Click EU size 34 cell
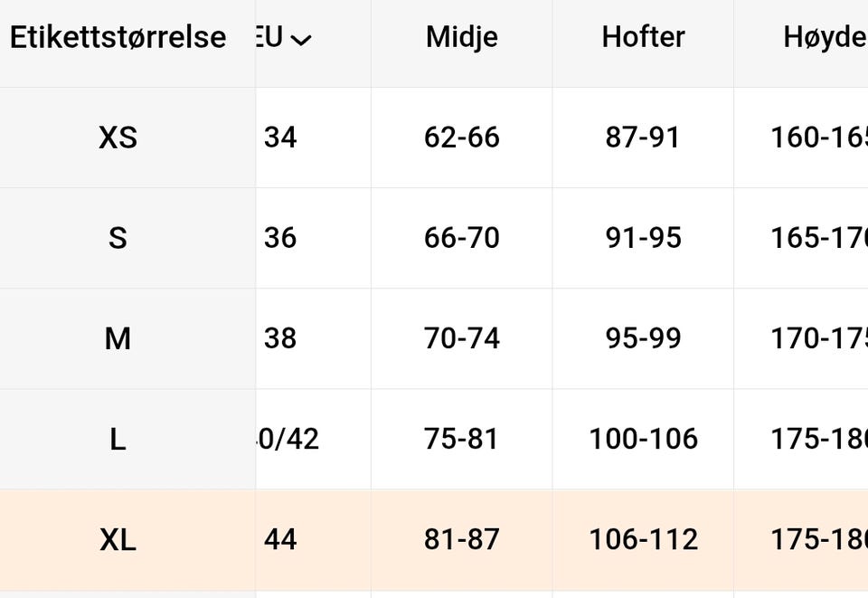Screen dimensions: 868x598 [280, 138]
